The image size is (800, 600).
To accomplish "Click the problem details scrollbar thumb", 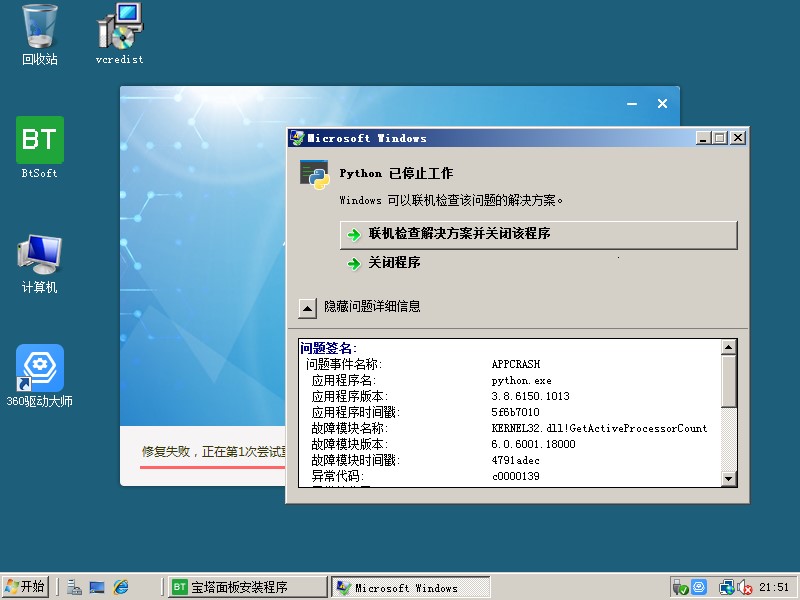I will pyautogui.click(x=729, y=381).
